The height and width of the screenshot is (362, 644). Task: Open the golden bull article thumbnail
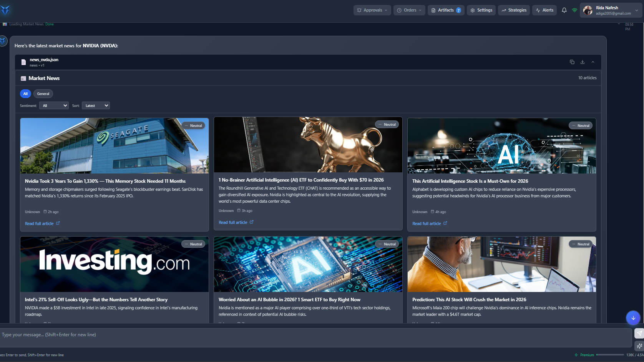(308, 145)
